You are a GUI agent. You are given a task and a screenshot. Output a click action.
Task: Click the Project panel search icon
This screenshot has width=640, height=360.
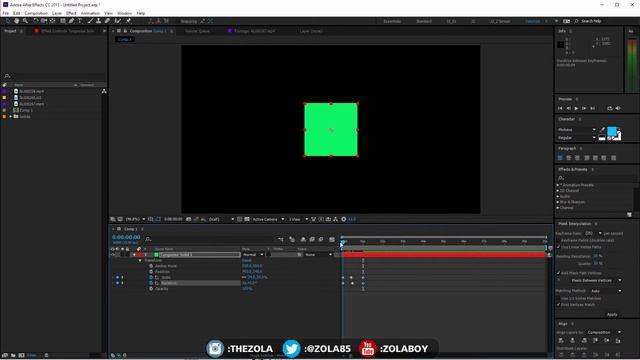point(7,76)
